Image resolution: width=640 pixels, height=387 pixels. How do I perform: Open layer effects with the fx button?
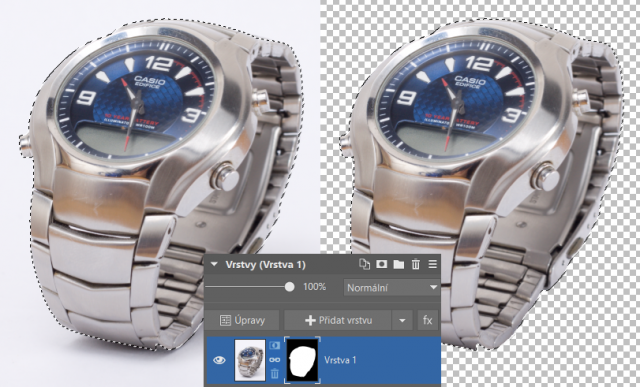tap(427, 320)
